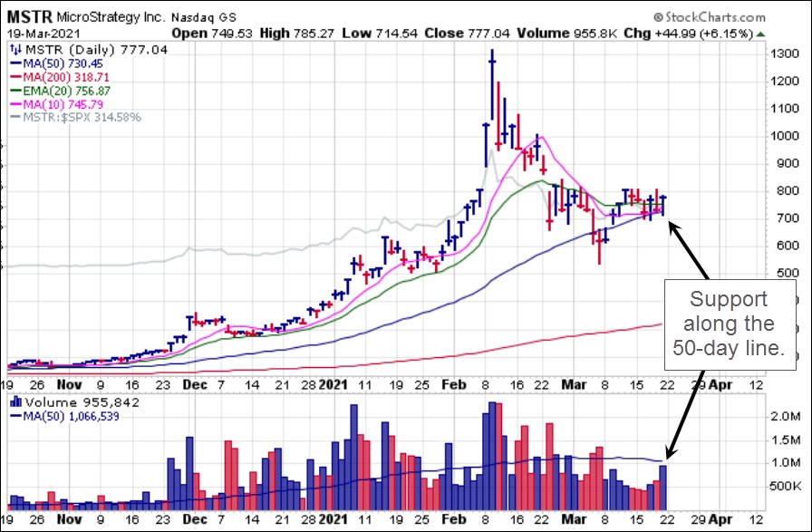
Task: Click the Dec label under the volume panel
Action: pyautogui.click(x=195, y=519)
